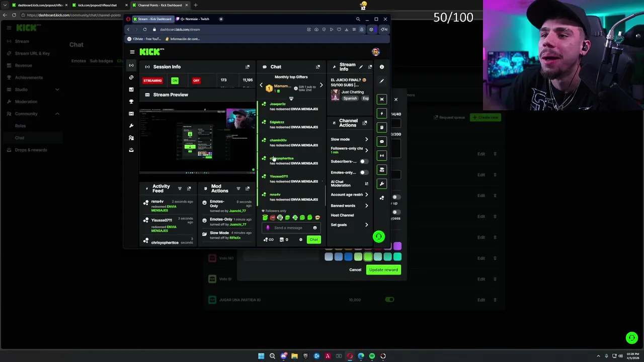Pop out the Channel Actions panel

point(365,123)
